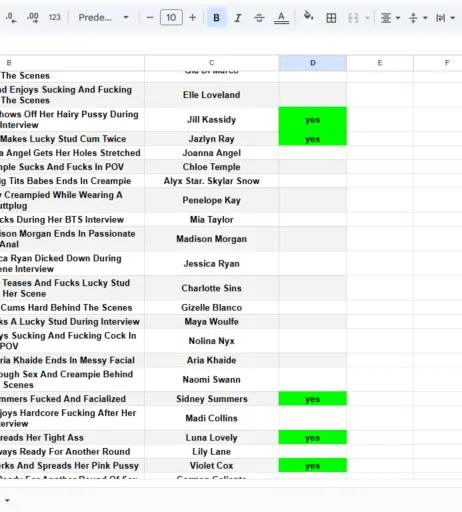Select the Jill Kassidy cell
Screen dimensions: 462x512
212,119
